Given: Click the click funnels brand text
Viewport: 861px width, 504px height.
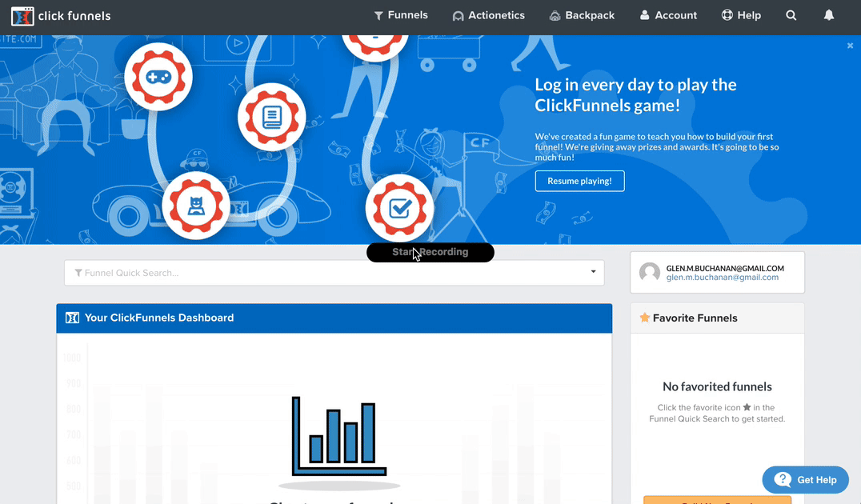Looking at the screenshot, I should tap(74, 16).
